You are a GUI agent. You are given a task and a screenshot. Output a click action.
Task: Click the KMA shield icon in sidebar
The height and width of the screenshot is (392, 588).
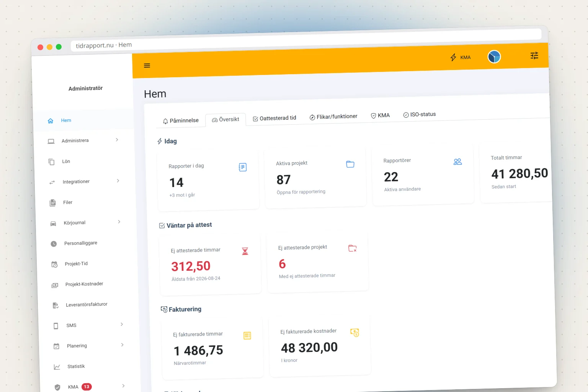57,387
